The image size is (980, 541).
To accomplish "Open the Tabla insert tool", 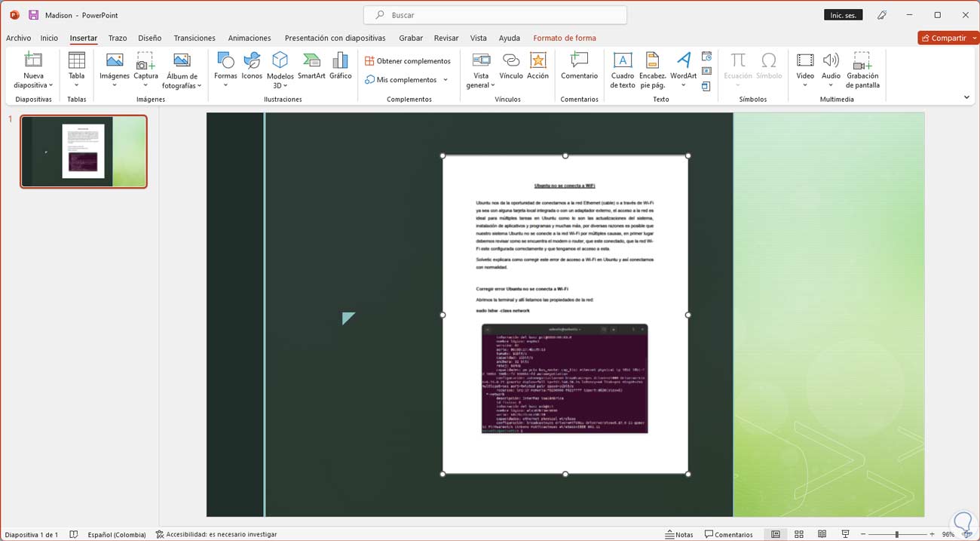I will point(76,70).
